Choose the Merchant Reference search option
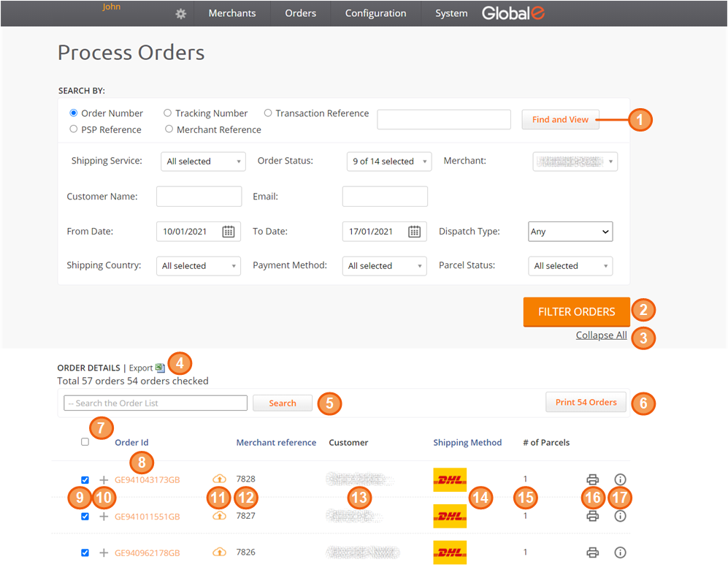The image size is (728, 570). click(169, 129)
